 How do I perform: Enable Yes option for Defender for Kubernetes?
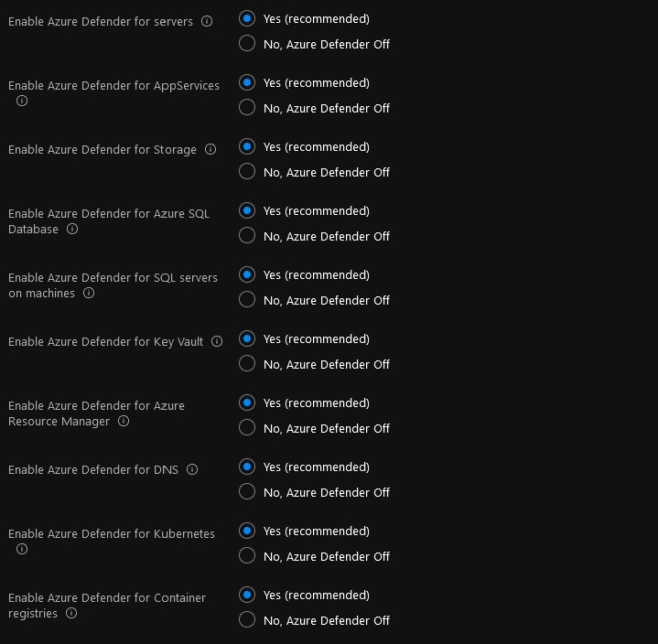pyautogui.click(x=246, y=531)
